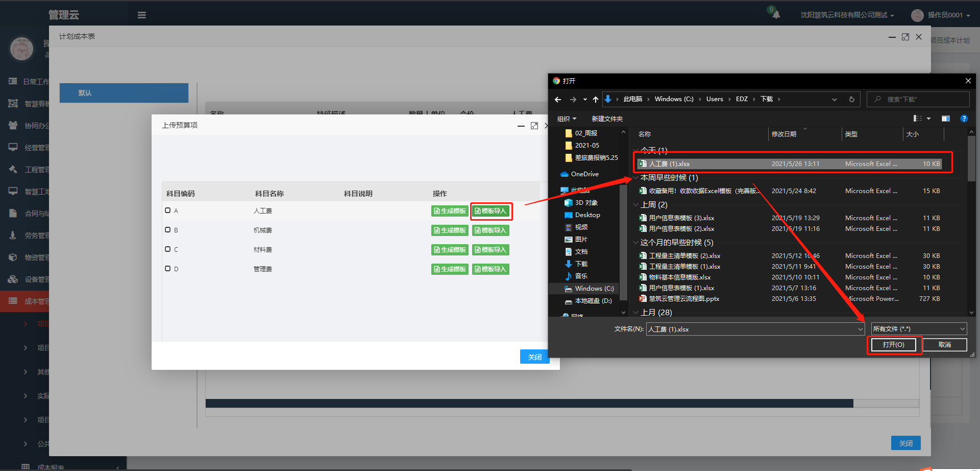This screenshot has height=471, width=980.
Task: Change view layout icon in file dialog
Action: [917, 119]
